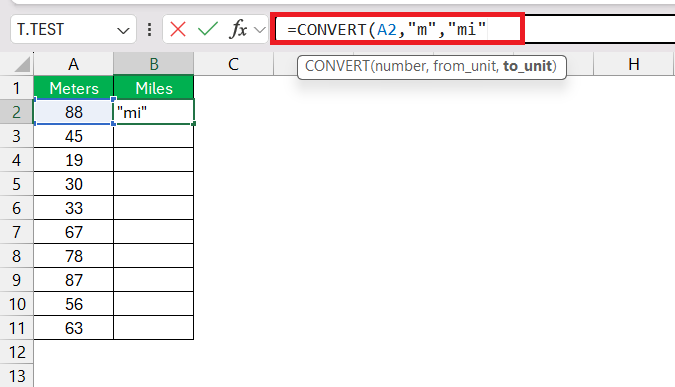Select row 6 header

click(x=16, y=208)
